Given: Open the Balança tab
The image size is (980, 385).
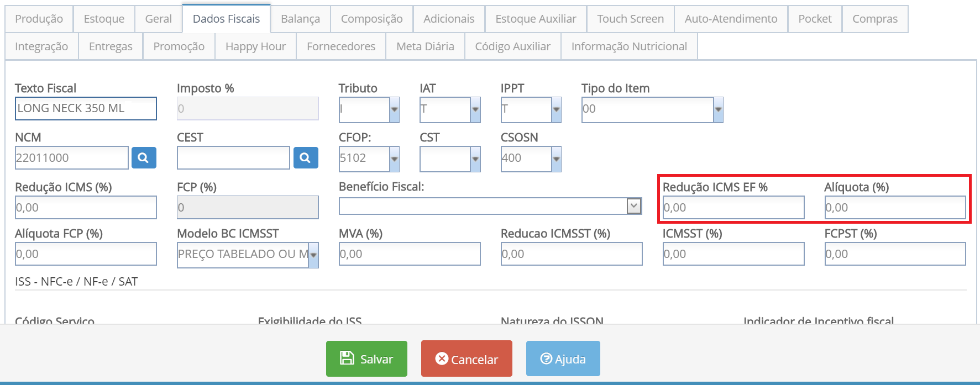Looking at the screenshot, I should click(x=300, y=19).
